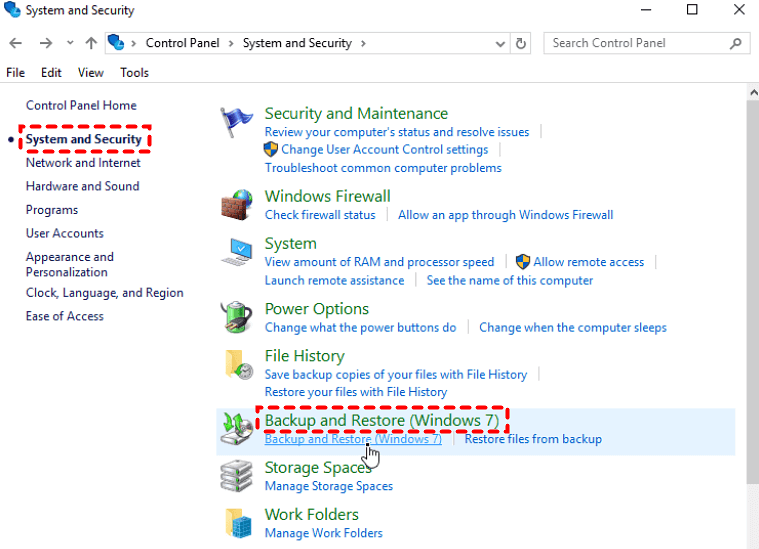This screenshot has width=759, height=549.
Task: Click the refresh button in address bar
Action: click(521, 44)
